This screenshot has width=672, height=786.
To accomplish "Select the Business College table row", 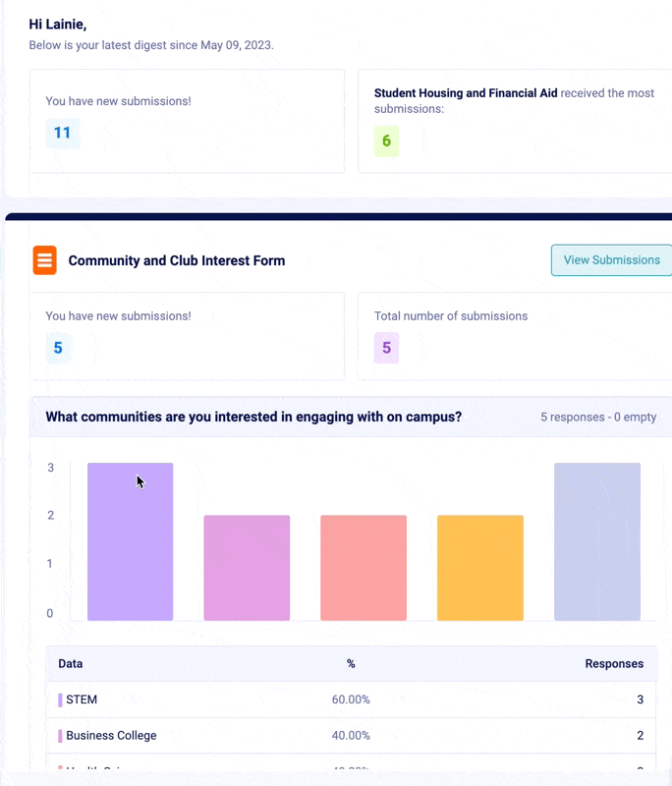I will pos(351,736).
